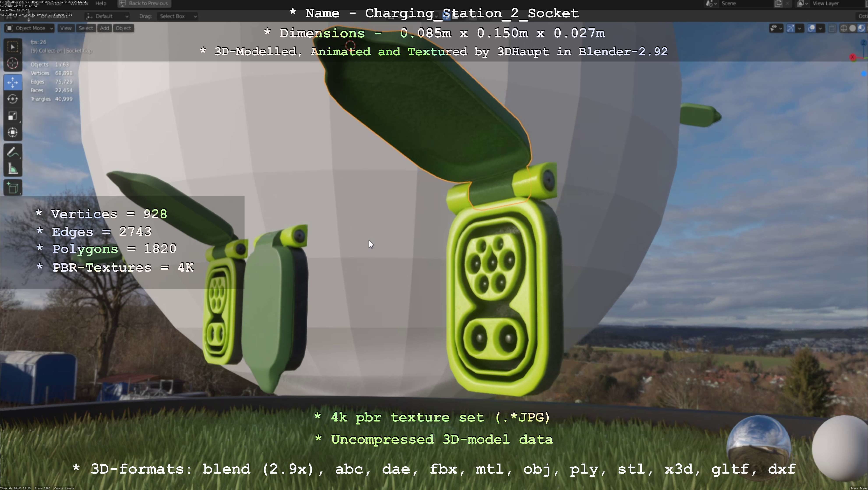Choose the Measure ruler tool
This screenshot has width=868, height=490.
tap(13, 169)
